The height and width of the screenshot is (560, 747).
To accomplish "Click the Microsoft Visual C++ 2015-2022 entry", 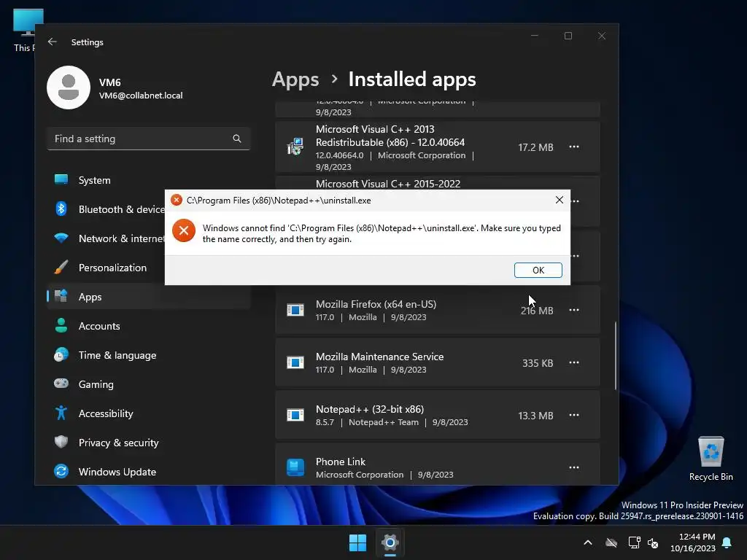I will (x=388, y=184).
